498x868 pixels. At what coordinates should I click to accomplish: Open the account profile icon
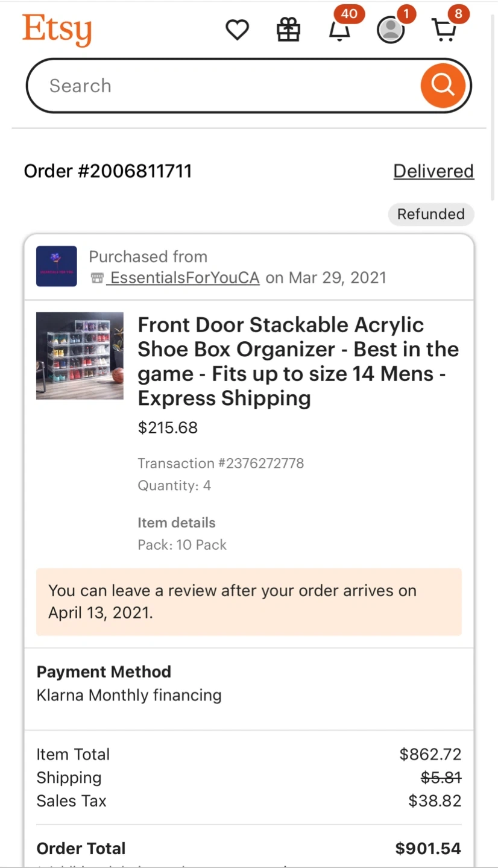[391, 30]
